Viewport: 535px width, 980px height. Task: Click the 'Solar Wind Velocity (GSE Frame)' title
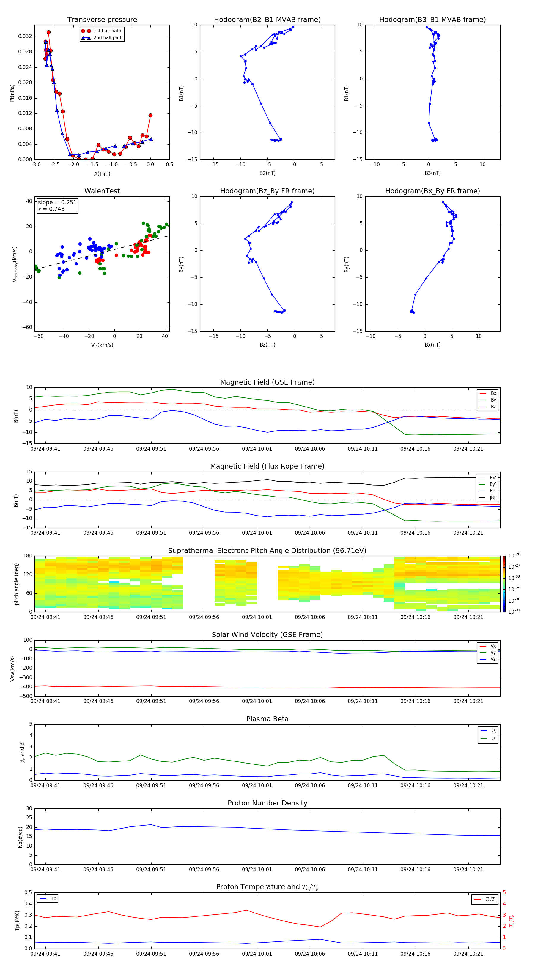click(267, 635)
